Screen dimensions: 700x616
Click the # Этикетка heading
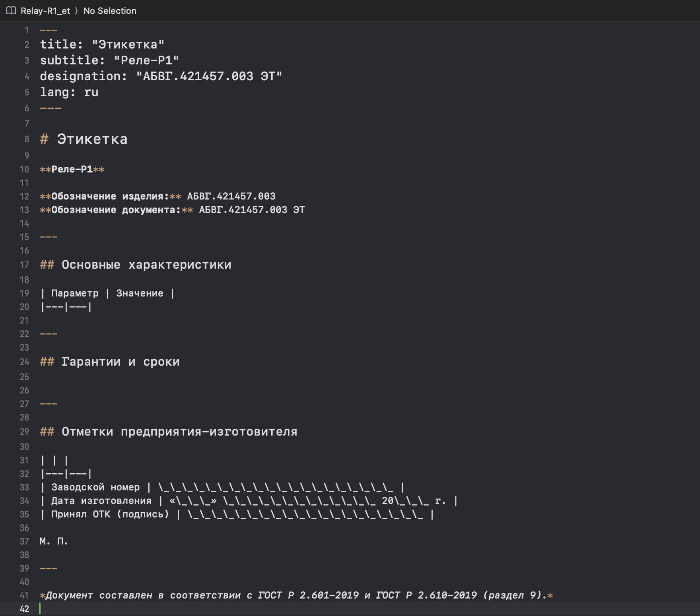[84, 139]
